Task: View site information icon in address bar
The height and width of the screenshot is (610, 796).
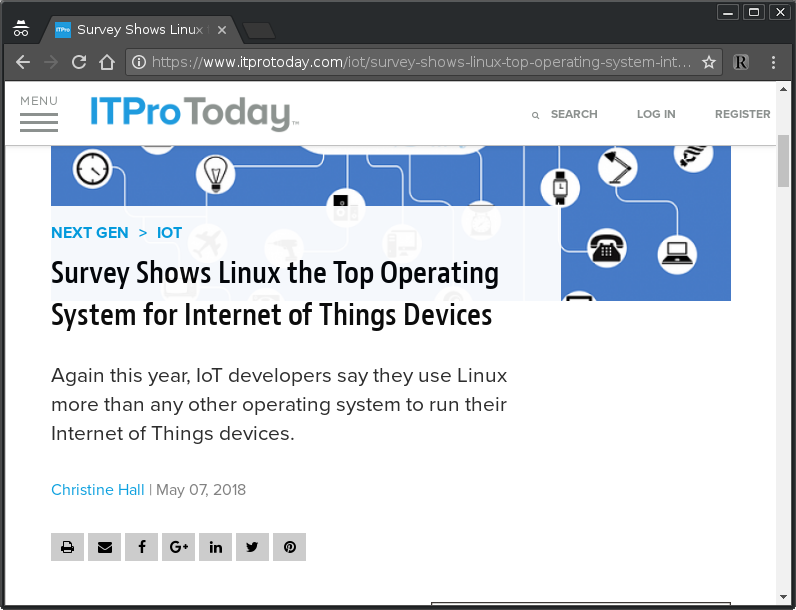Action: 139,62
